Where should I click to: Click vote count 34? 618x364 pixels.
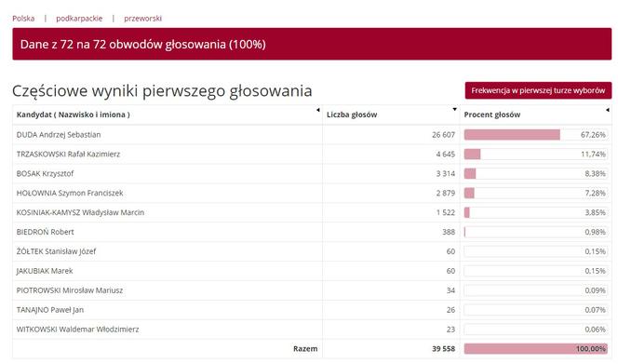click(x=450, y=290)
